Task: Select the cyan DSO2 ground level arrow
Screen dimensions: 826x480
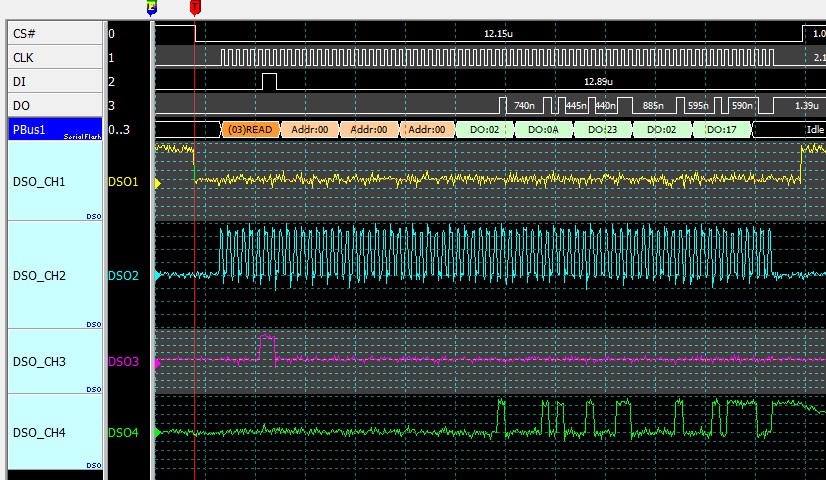Action: point(158,276)
